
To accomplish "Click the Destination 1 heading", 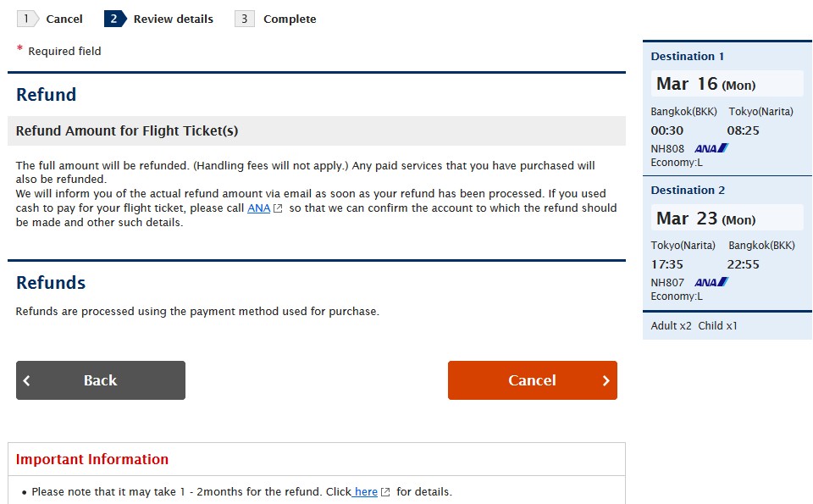I will coord(688,57).
